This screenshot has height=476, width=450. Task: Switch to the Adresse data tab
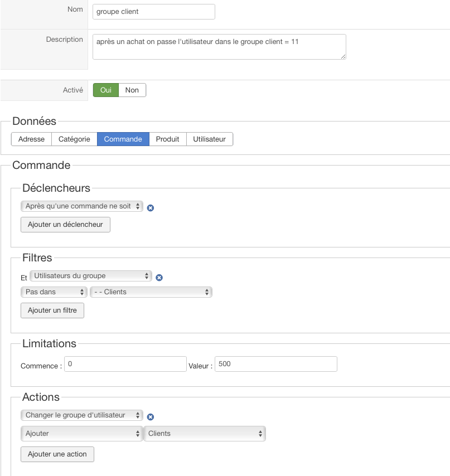31,139
